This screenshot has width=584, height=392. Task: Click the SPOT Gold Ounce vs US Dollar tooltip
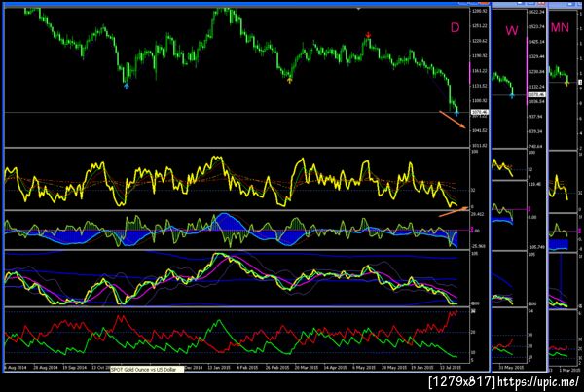(x=147, y=370)
